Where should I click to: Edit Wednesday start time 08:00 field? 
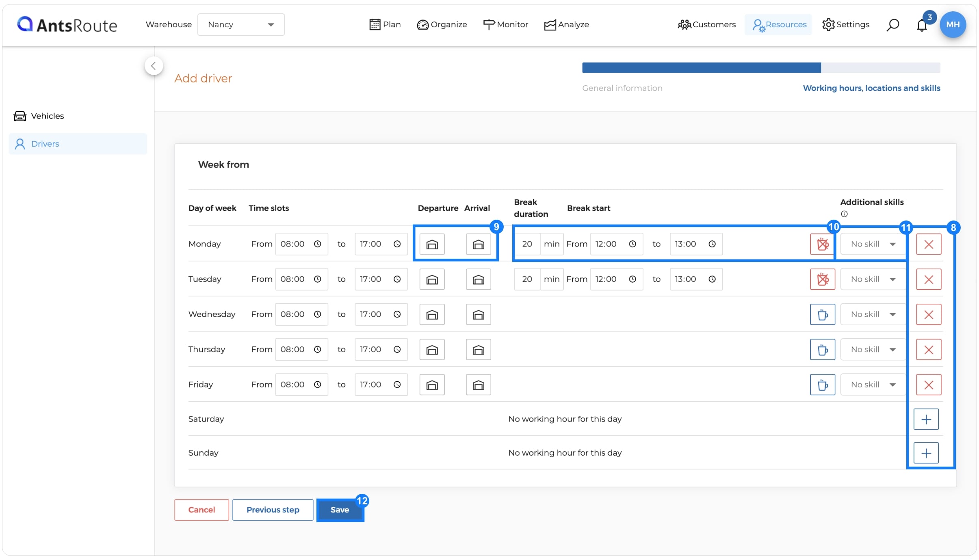(x=301, y=314)
